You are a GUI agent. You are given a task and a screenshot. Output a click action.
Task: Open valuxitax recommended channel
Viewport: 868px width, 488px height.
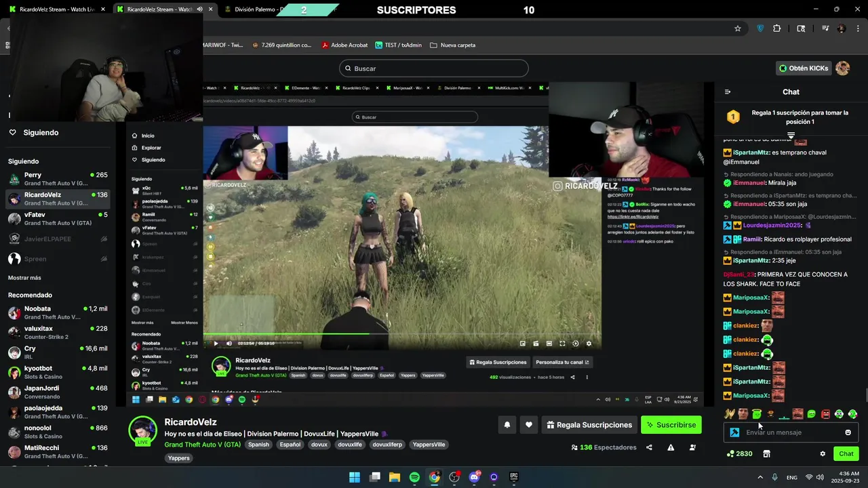tap(58, 332)
